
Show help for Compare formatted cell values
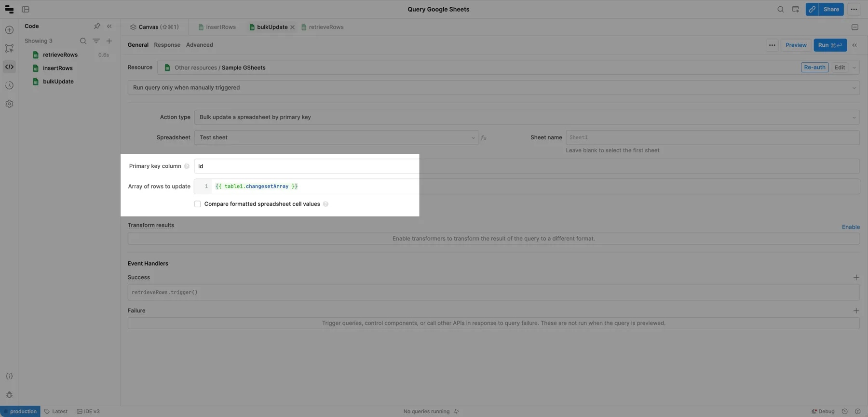tap(325, 204)
